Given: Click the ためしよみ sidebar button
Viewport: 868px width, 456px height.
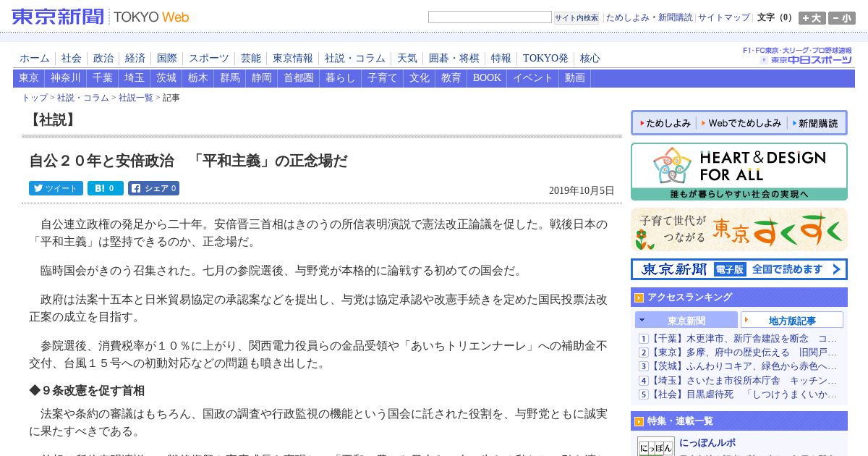Looking at the screenshot, I should pos(665,123).
